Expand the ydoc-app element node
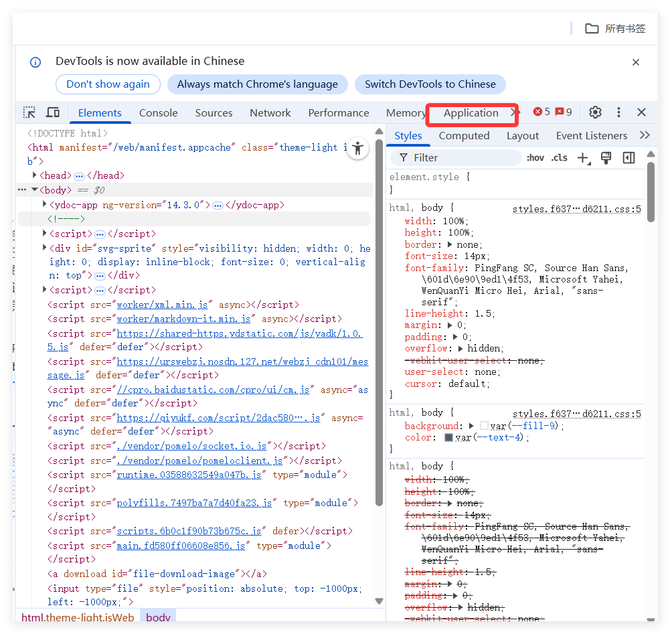Image resolution: width=672 pixels, height=634 pixels. tap(45, 204)
